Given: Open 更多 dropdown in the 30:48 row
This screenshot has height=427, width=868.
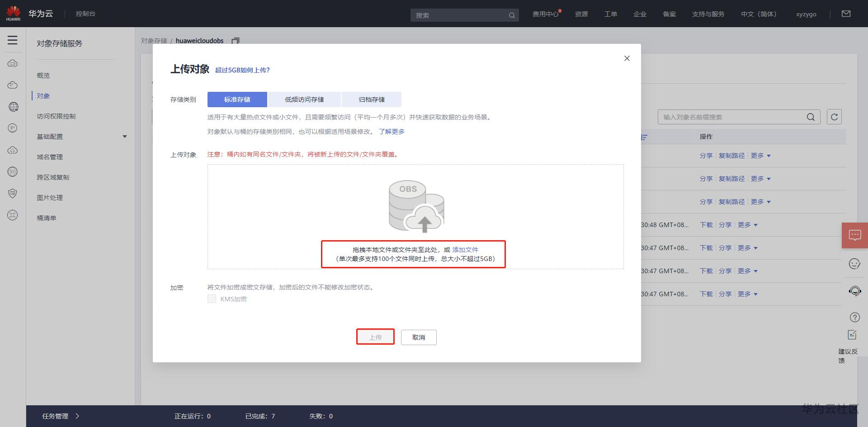Looking at the screenshot, I should coord(748,225).
